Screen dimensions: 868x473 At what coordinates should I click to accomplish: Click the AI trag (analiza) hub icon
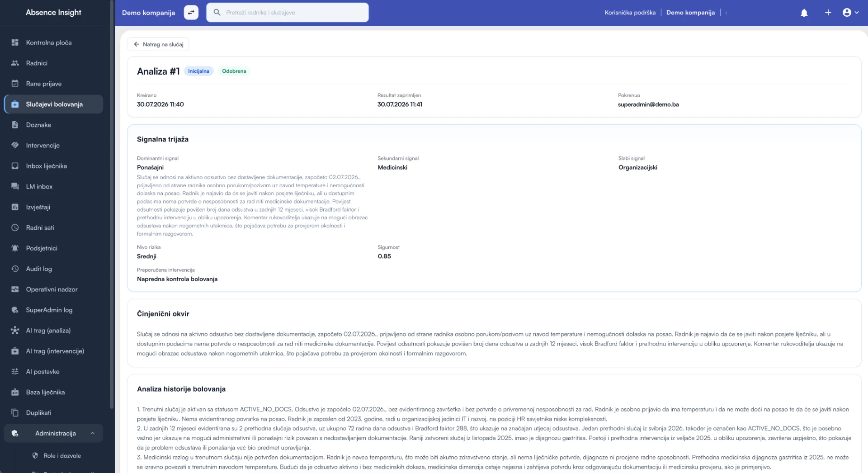(15, 331)
